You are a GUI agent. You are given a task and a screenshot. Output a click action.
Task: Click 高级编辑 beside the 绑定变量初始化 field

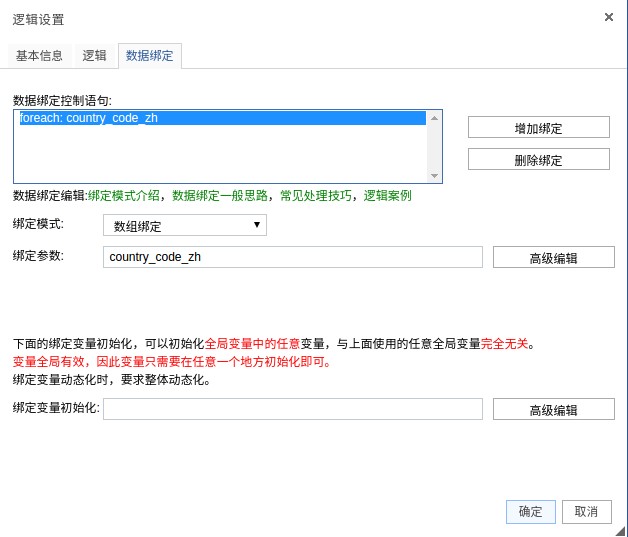click(553, 409)
